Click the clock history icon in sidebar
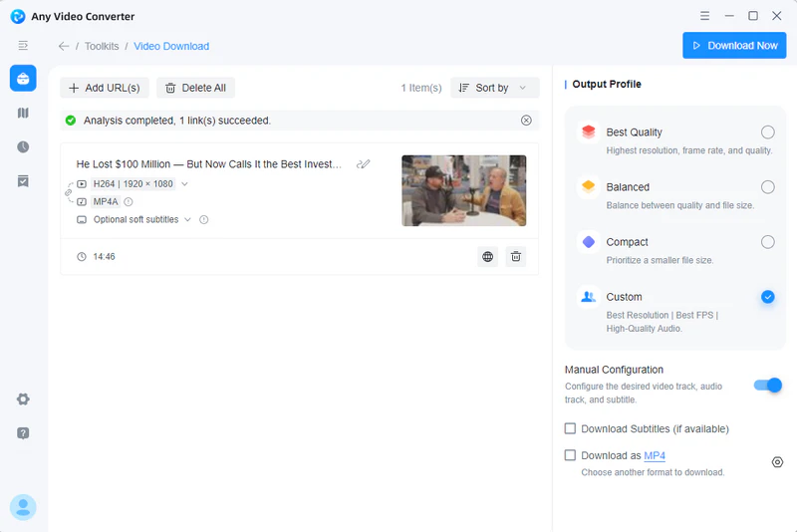This screenshot has height=532, width=797. (23, 146)
